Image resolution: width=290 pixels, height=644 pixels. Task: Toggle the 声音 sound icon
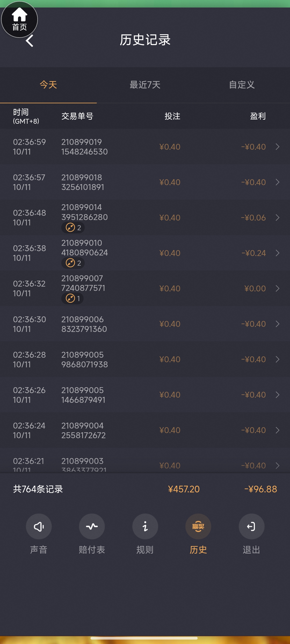[x=39, y=526]
